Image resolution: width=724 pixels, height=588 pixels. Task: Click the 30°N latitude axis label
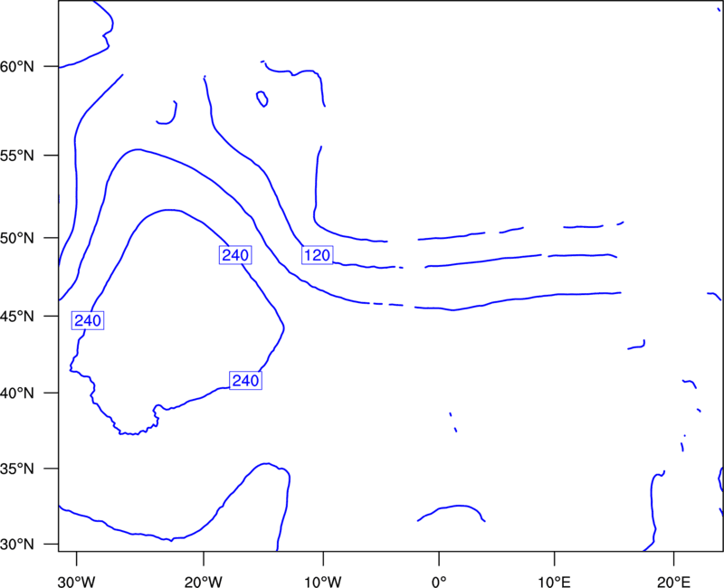click(x=17, y=545)
